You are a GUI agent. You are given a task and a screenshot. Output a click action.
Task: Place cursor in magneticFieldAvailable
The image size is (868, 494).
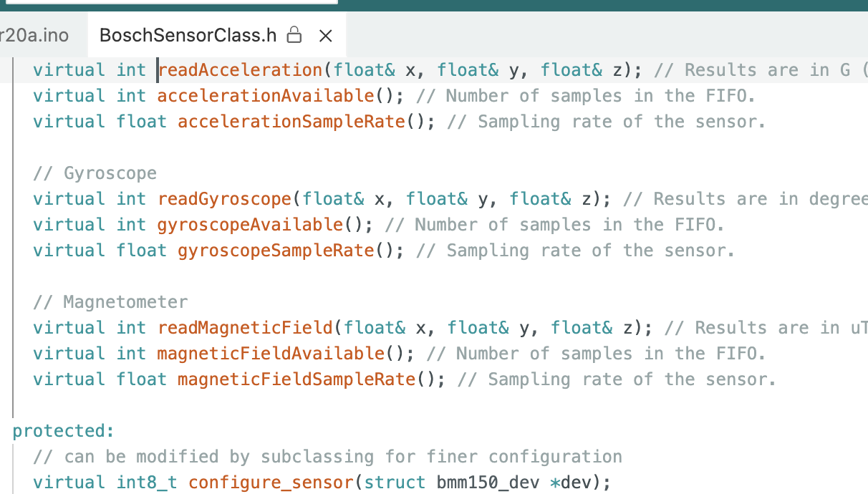tap(271, 354)
